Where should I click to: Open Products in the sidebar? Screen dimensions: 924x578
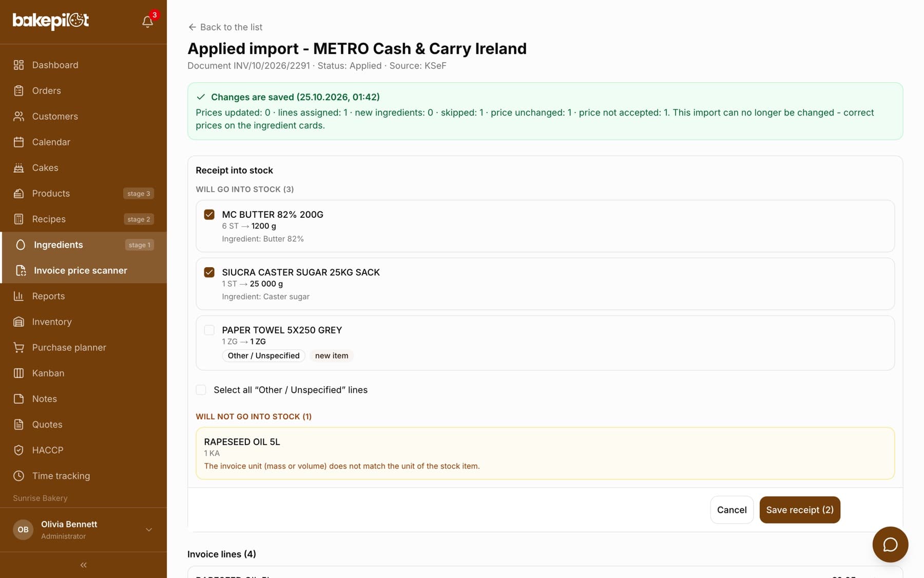(x=83, y=193)
